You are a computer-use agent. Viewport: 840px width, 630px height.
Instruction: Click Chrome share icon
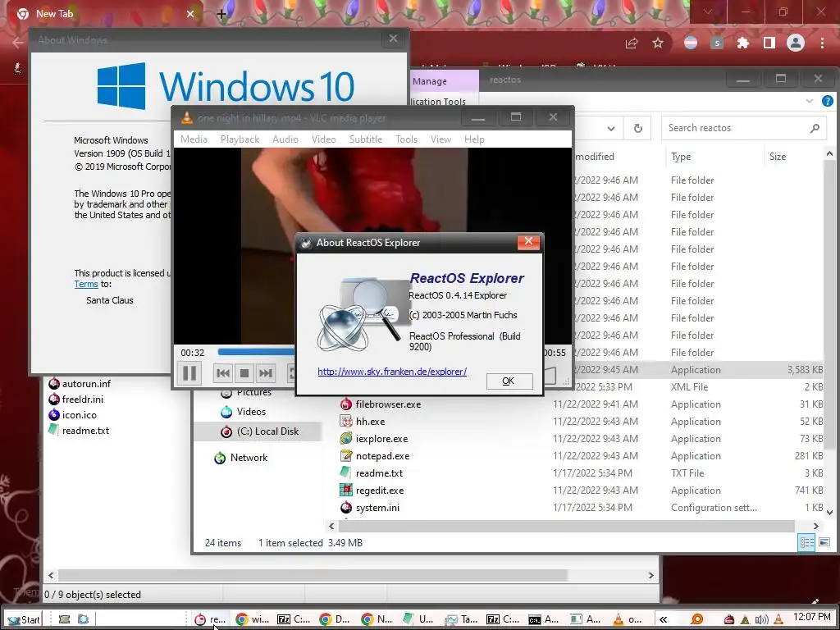(x=632, y=43)
